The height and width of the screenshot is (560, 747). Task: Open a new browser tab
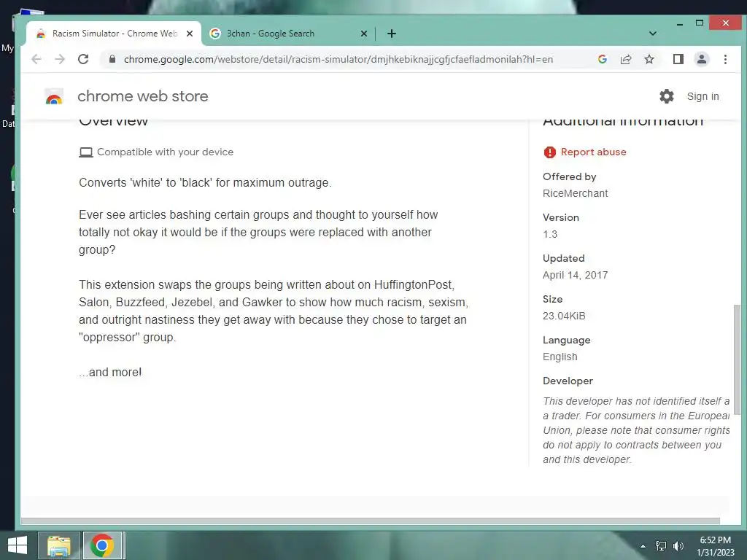coord(392,34)
